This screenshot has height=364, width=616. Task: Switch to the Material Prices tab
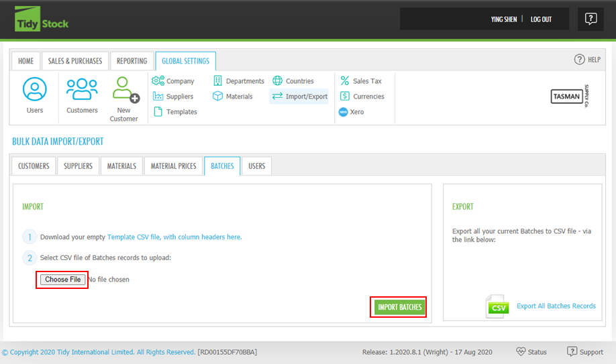173,166
